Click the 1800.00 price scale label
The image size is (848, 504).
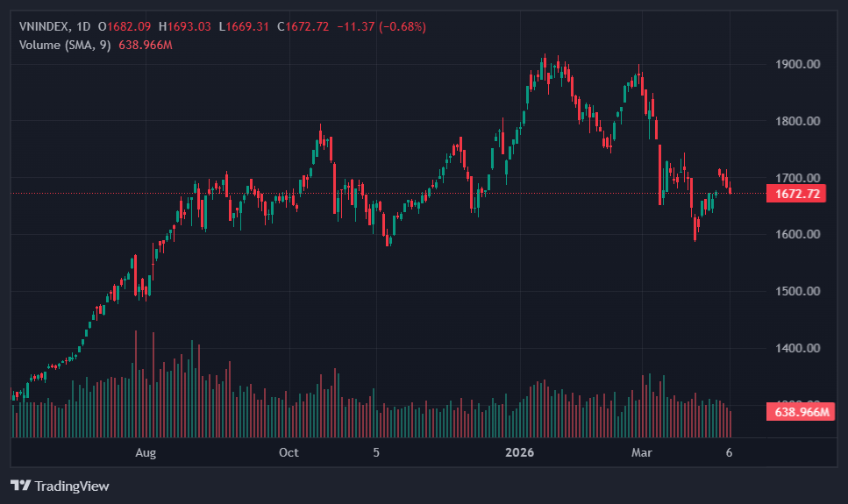[x=797, y=121]
